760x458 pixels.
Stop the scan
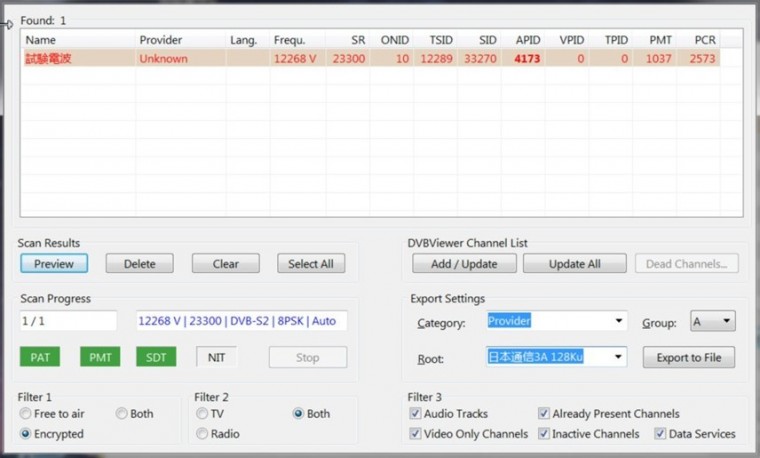click(x=308, y=357)
